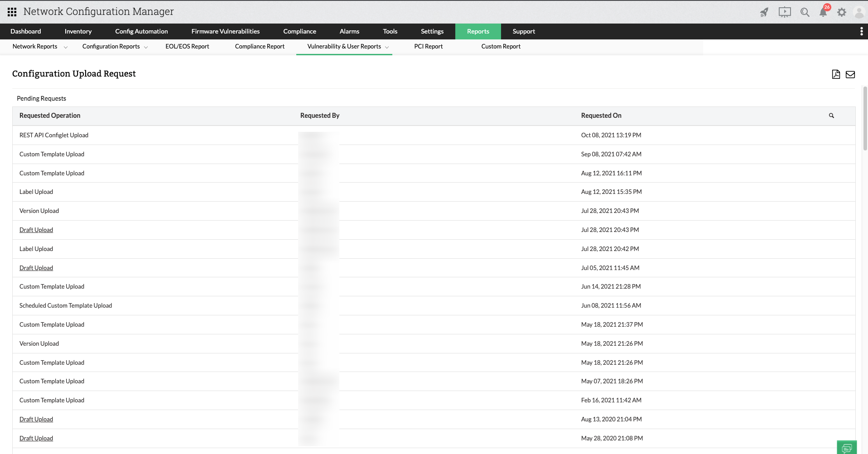
Task: Click Label Upload from Aug 12, 2021
Action: [36, 192]
